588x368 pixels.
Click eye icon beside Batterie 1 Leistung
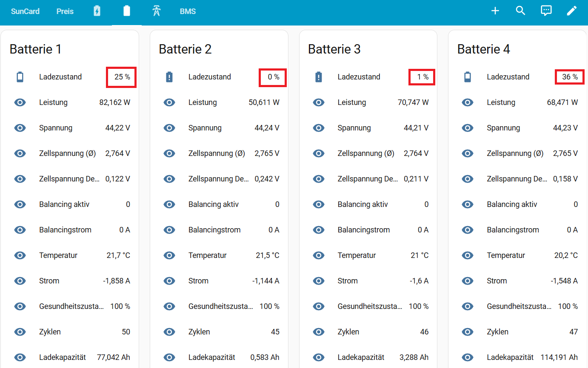(20, 102)
